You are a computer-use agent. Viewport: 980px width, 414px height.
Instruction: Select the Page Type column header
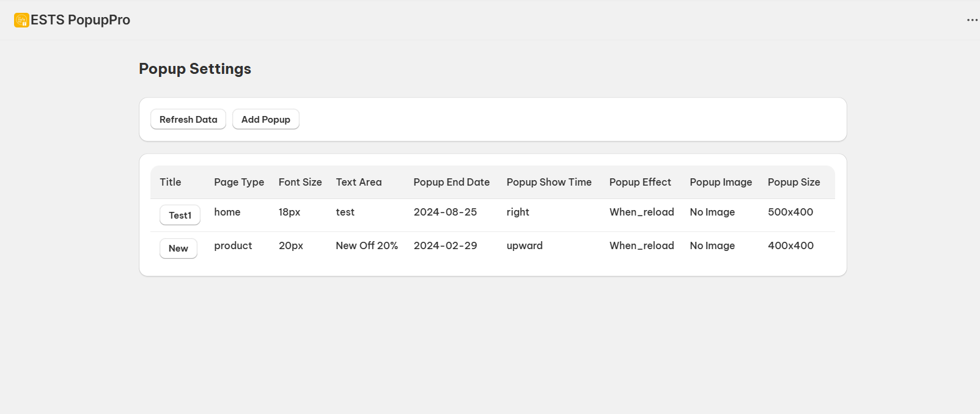coord(239,182)
